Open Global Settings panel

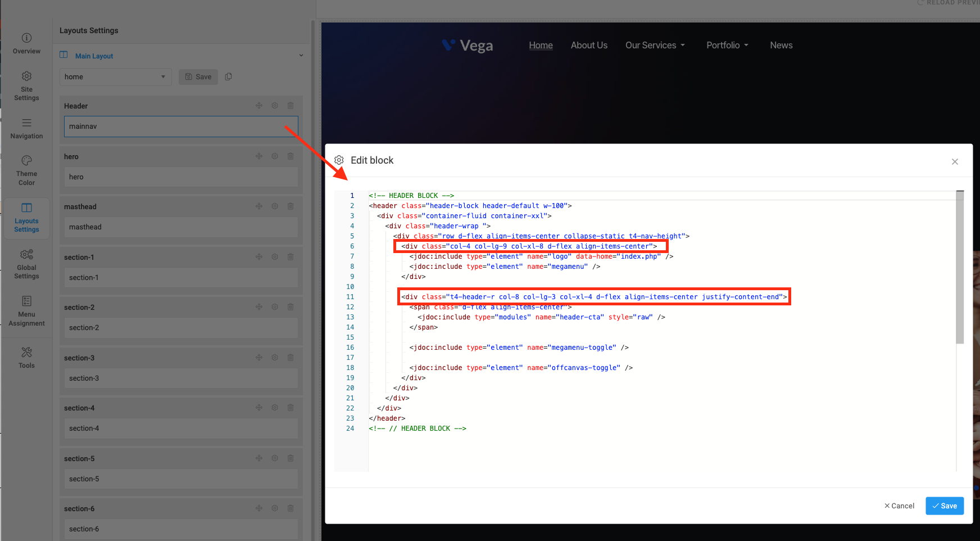[26, 264]
